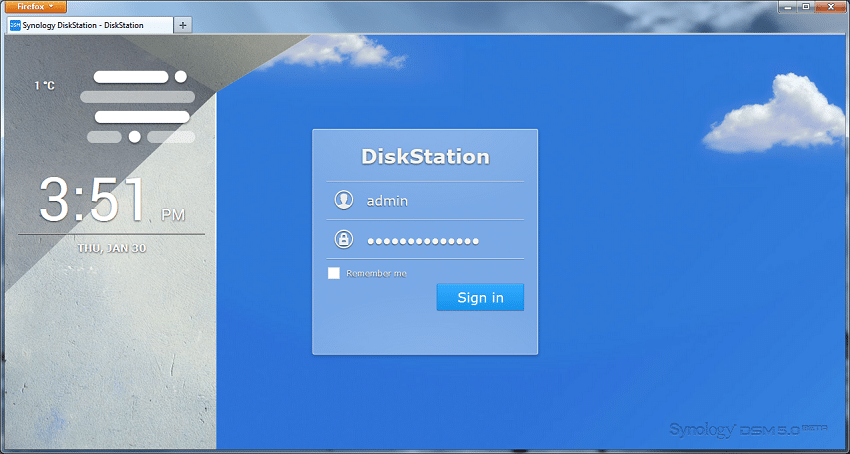Open a new browser tab
This screenshot has width=850, height=454.
point(183,25)
